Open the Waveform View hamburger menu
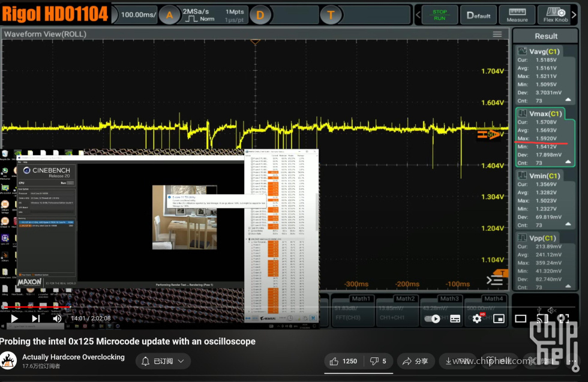Image resolution: width=588 pixels, height=382 pixels. click(497, 34)
